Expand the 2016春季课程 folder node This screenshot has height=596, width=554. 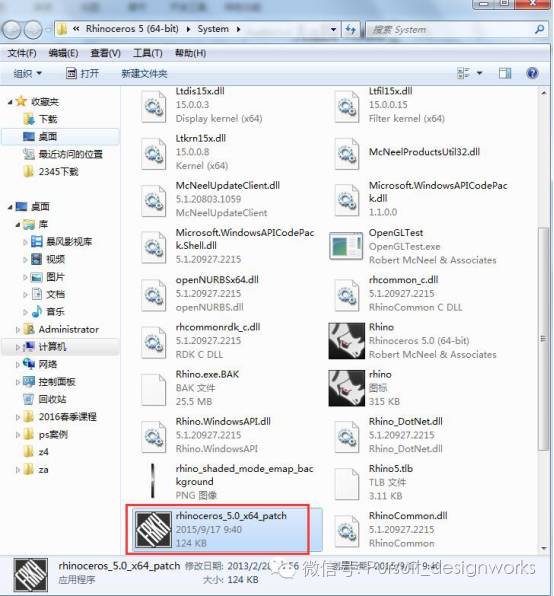tap(18, 417)
